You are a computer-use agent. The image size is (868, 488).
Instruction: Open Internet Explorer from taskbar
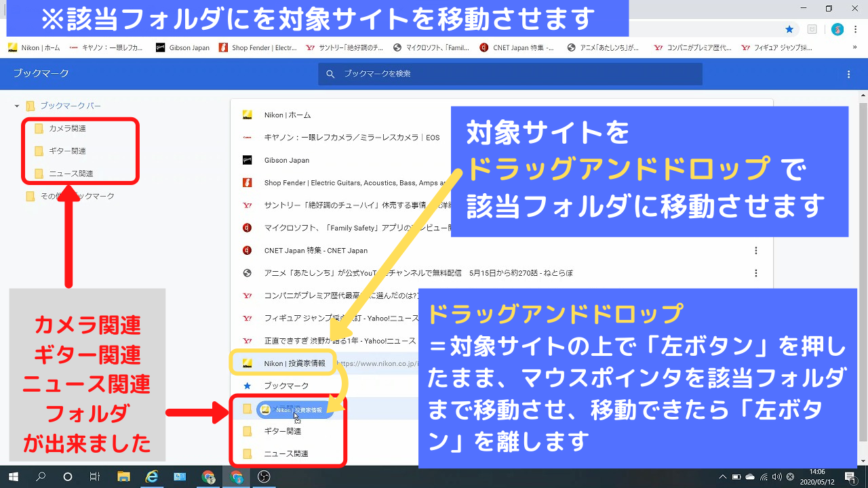click(x=152, y=476)
